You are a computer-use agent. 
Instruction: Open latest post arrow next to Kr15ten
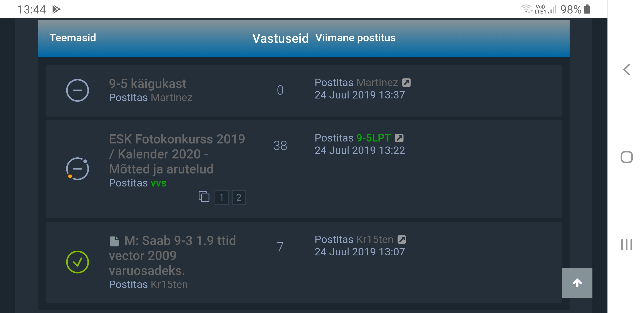pos(402,239)
